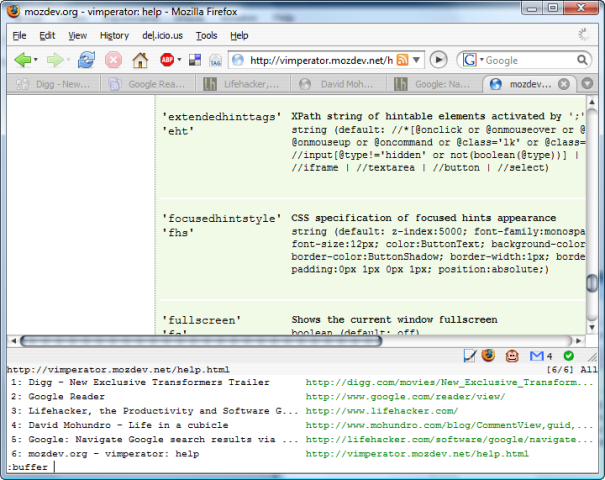Select buffer 5 Navigate Google search title
This screenshot has height=480, width=605.
click(x=163, y=439)
